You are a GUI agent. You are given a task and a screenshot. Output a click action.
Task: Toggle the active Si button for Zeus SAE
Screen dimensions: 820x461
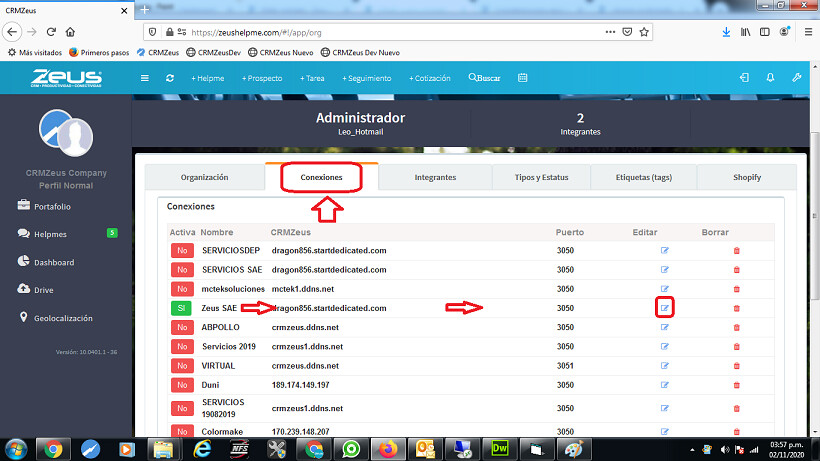click(182, 308)
